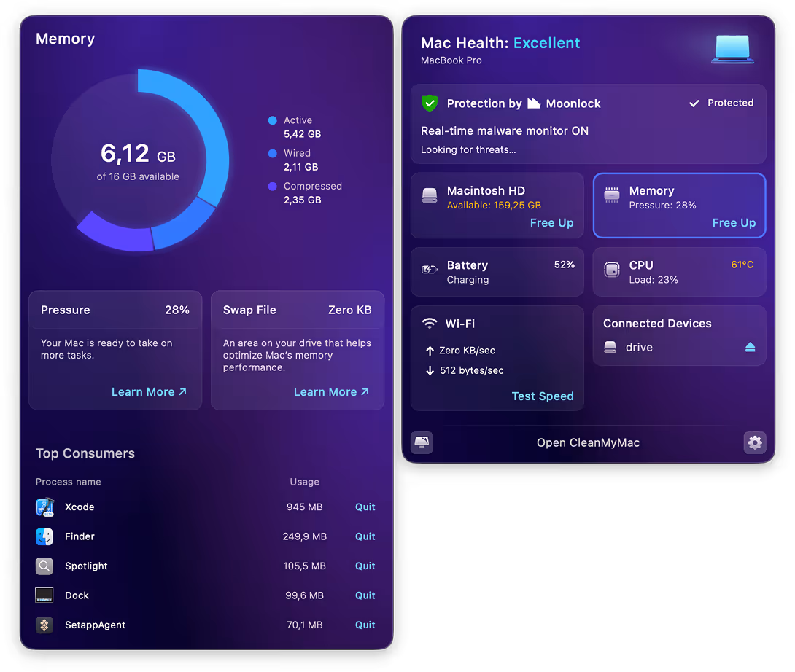Click the 945 MB usage value
795x672 pixels.
coord(305,507)
